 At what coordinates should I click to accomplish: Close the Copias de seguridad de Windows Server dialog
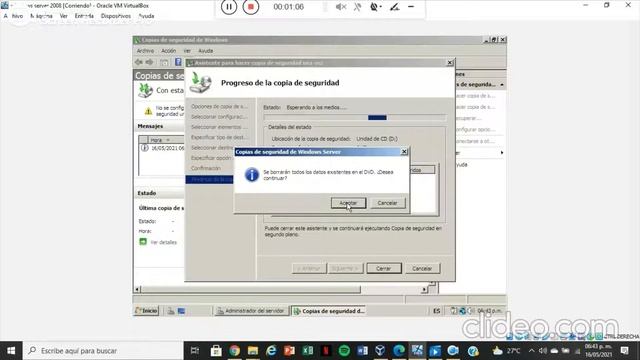(404, 152)
